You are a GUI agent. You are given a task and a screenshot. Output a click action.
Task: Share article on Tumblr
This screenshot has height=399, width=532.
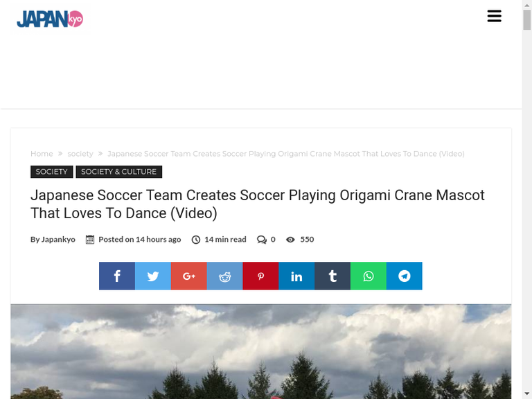(x=332, y=276)
